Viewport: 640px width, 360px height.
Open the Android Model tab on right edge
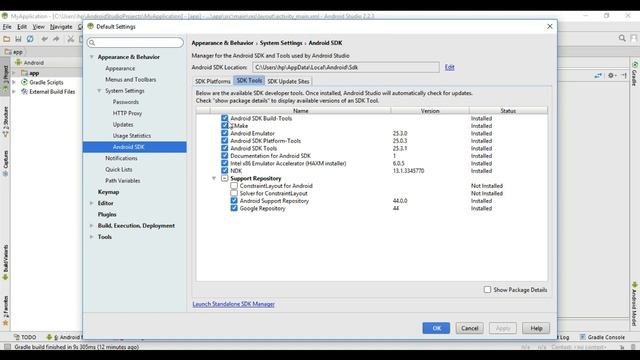(x=635, y=304)
